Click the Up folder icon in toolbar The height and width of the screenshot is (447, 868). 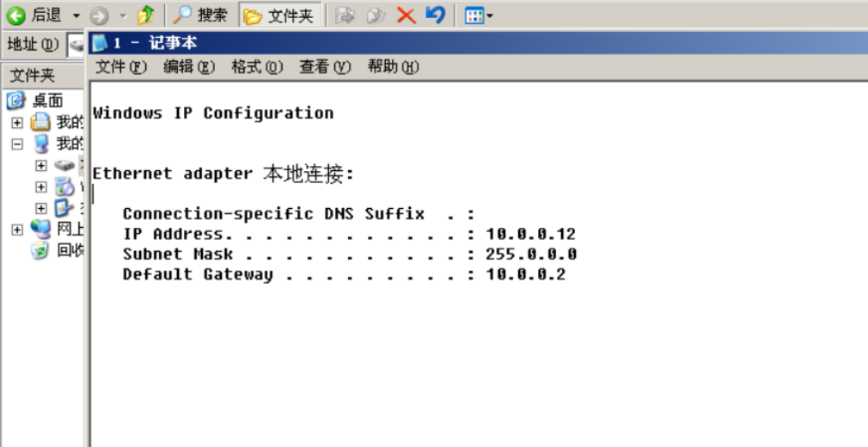pyautogui.click(x=145, y=15)
